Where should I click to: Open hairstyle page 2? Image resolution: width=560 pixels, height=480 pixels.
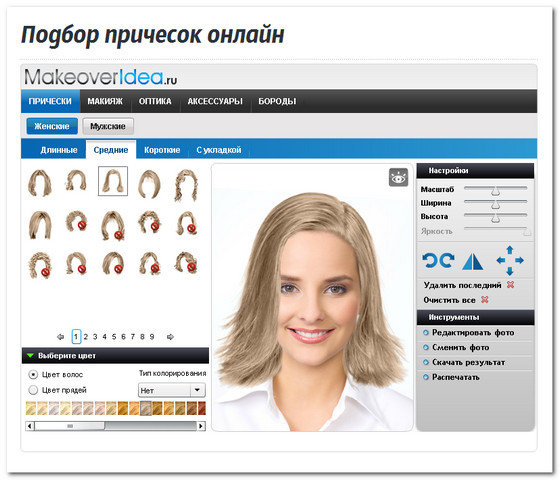(x=86, y=337)
